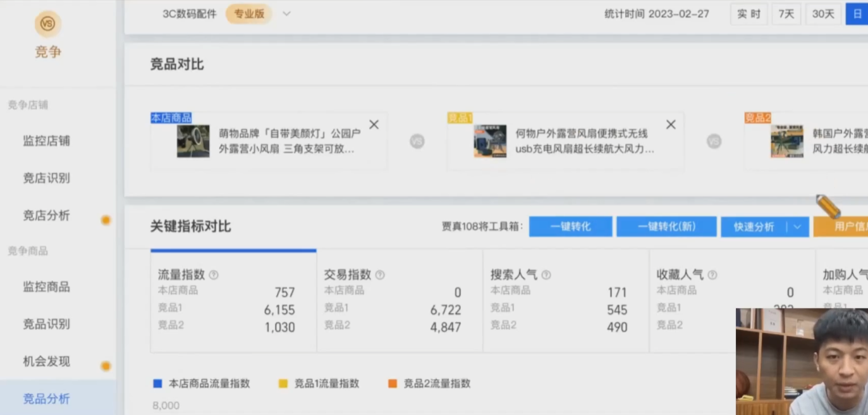
Task: Open 监控店铺 in sidebar
Action: 46,141
